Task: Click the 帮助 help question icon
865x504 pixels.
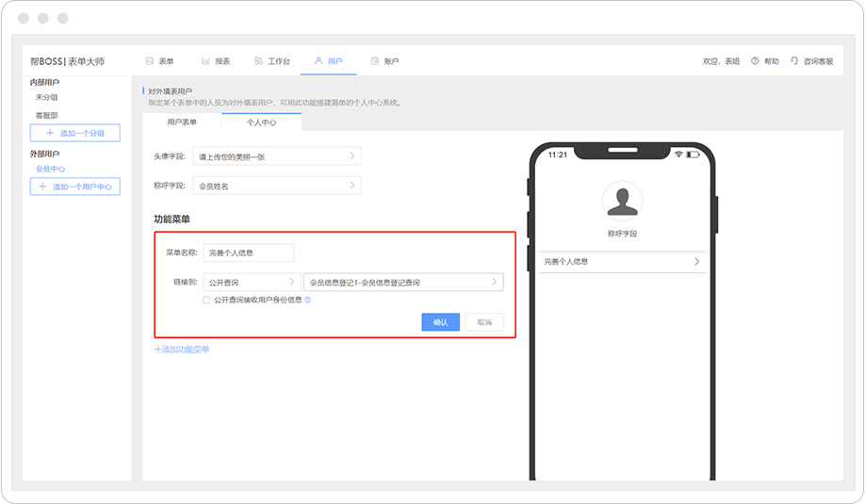Action: click(755, 61)
